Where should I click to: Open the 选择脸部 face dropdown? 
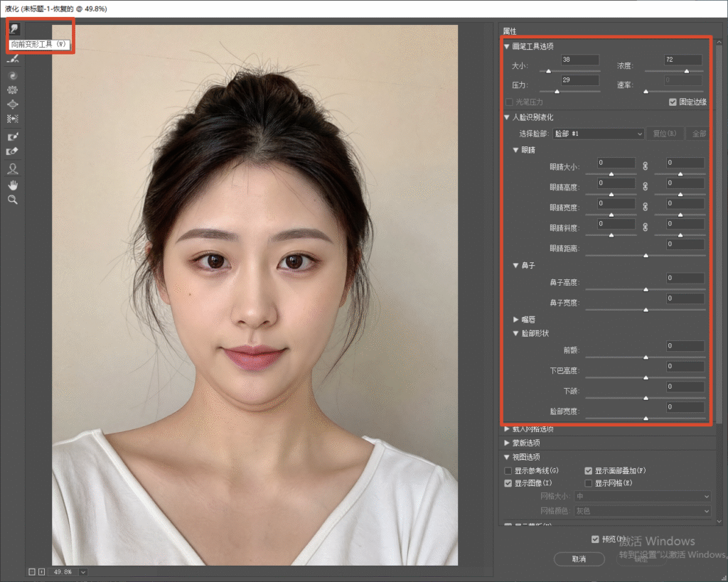click(x=599, y=134)
